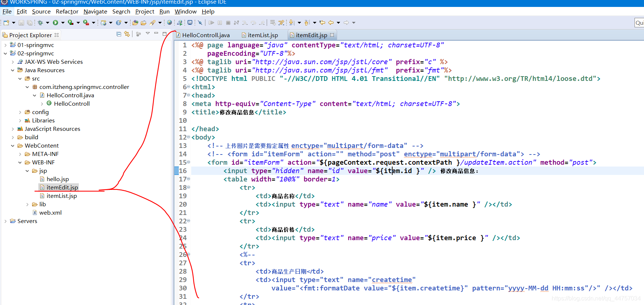Select hello.jsp in the tree
644x305 pixels.
click(x=58, y=179)
